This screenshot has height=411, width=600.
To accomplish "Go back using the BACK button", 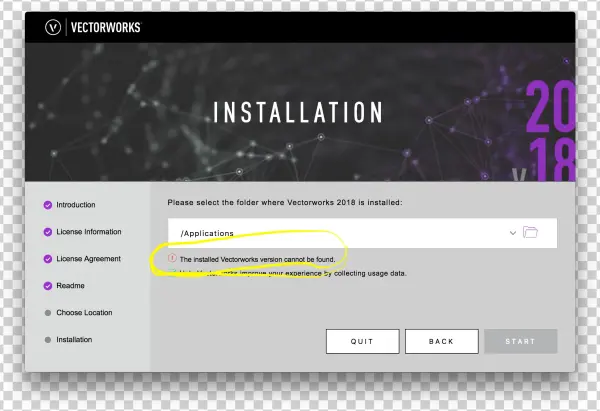I will click(x=442, y=341).
